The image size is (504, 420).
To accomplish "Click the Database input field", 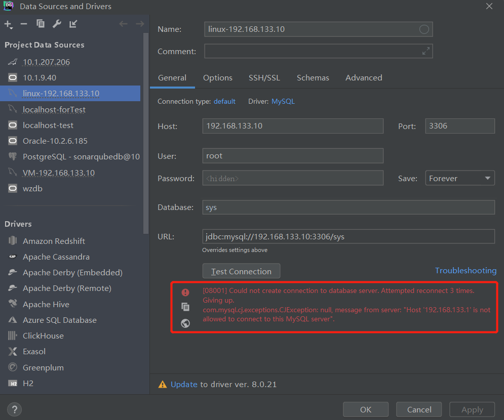I will coord(348,207).
